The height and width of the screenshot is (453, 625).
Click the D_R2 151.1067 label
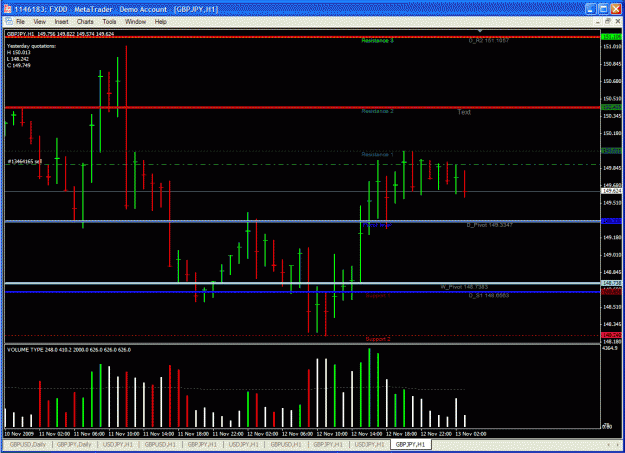pos(489,41)
